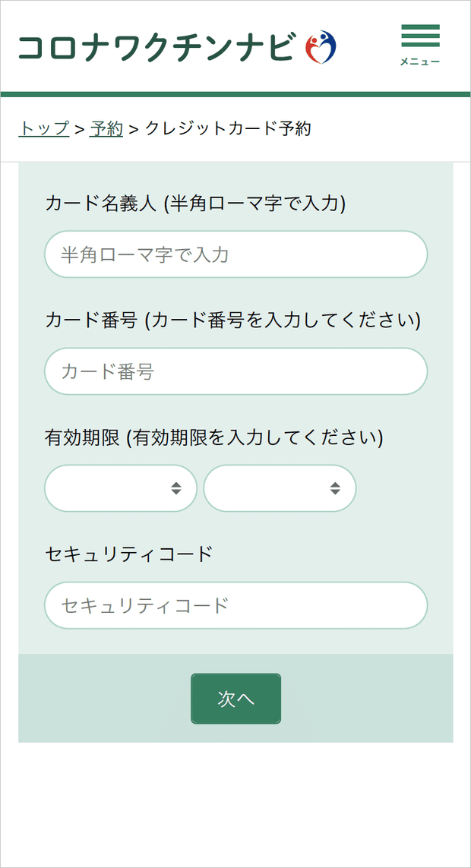Select the breadcrumb navigation bar area
This screenshot has width=471, height=868.
[x=235, y=128]
